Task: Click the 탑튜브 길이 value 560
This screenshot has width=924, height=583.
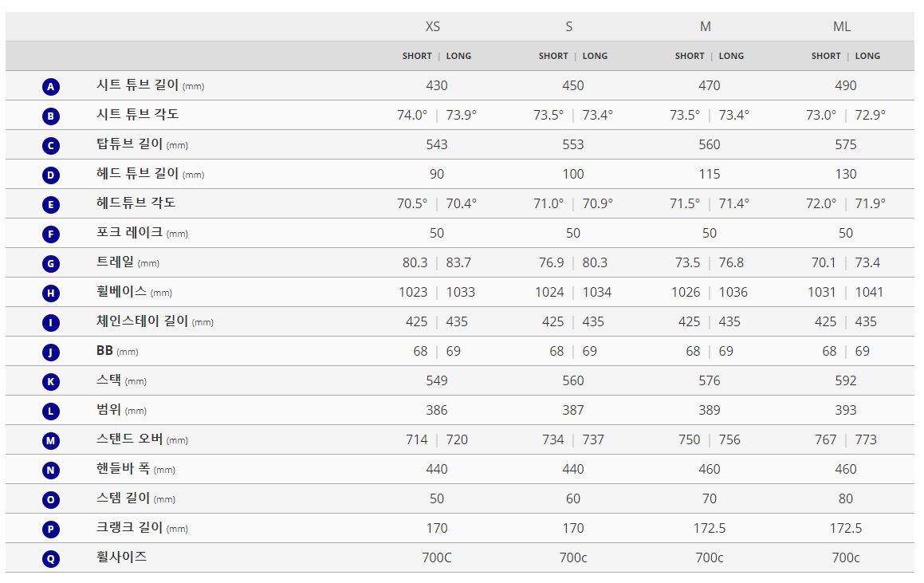Action: point(710,144)
